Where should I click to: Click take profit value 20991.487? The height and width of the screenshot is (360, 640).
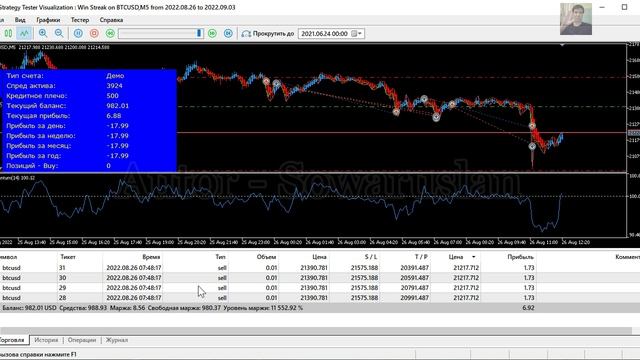coord(414,298)
